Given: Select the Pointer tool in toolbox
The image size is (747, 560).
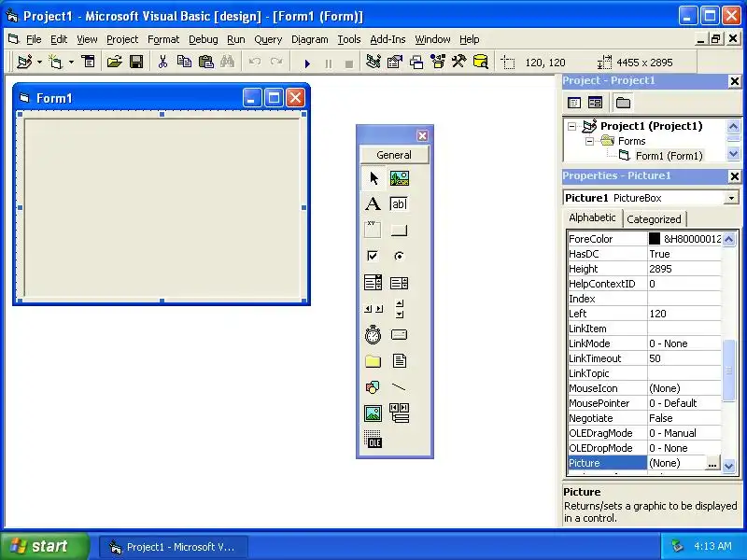Looking at the screenshot, I should coord(373,178).
